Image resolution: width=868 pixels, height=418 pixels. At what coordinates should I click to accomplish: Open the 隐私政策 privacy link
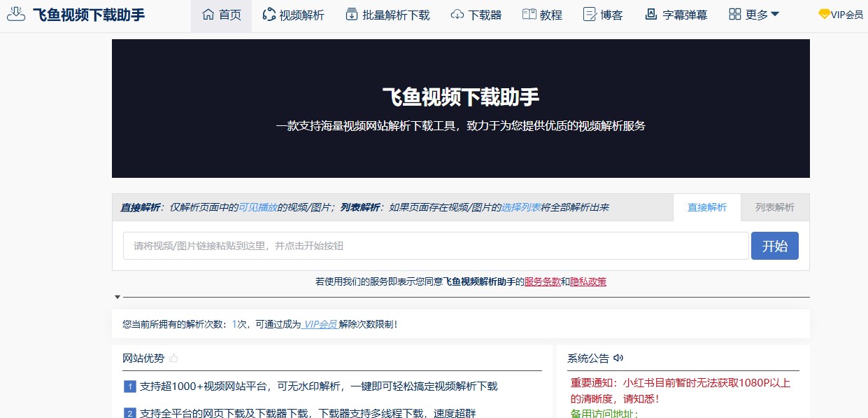[x=588, y=282]
